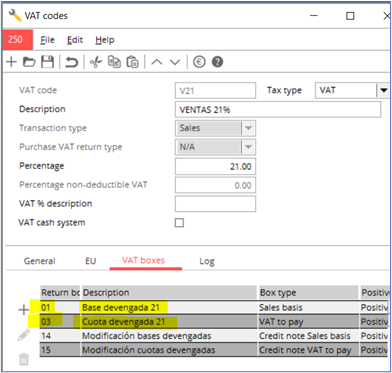Go to next record with down arrow

point(175,62)
